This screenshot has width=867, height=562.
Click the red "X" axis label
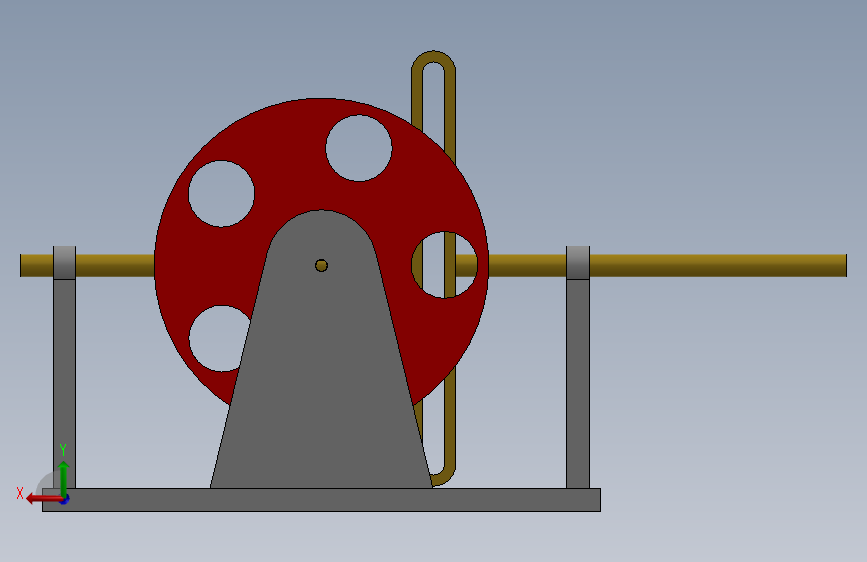tap(20, 493)
